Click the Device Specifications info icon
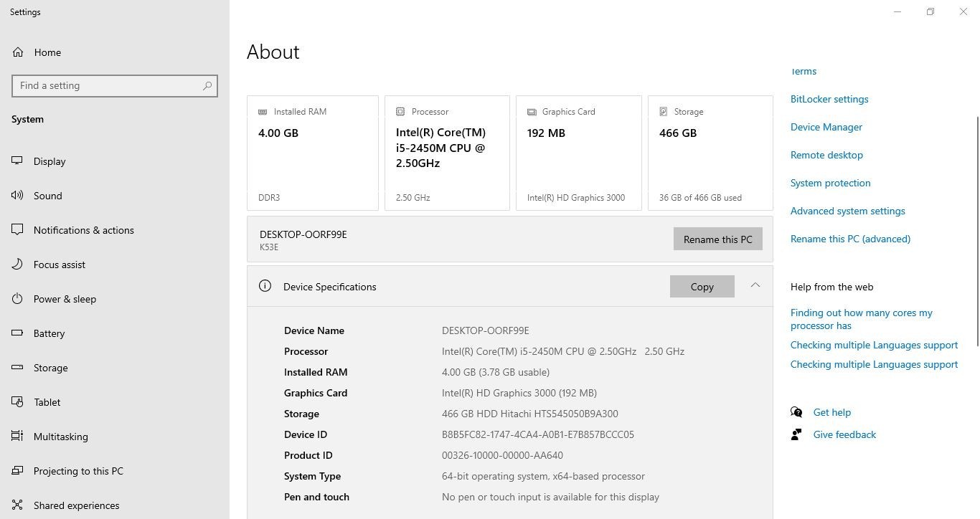The image size is (980, 519). coord(265,286)
